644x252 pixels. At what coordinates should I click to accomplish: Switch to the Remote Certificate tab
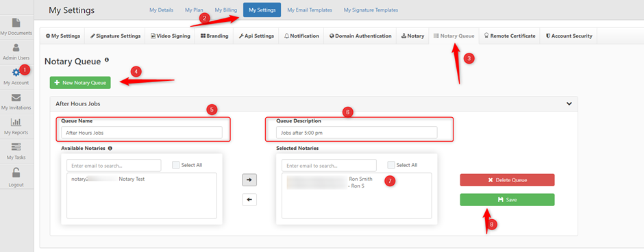point(510,36)
